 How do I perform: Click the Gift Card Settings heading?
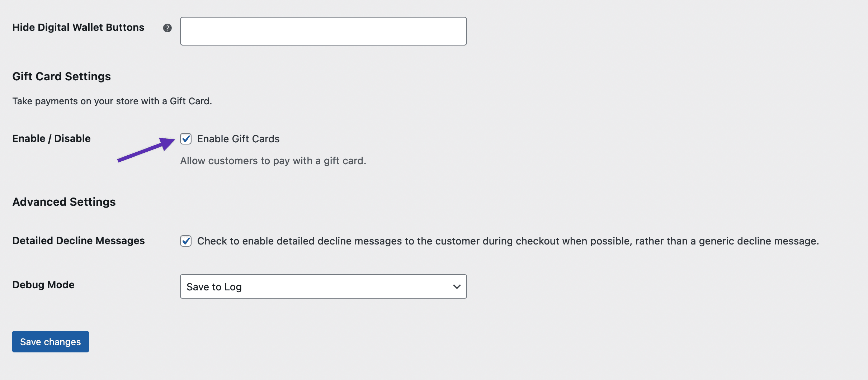(x=61, y=76)
